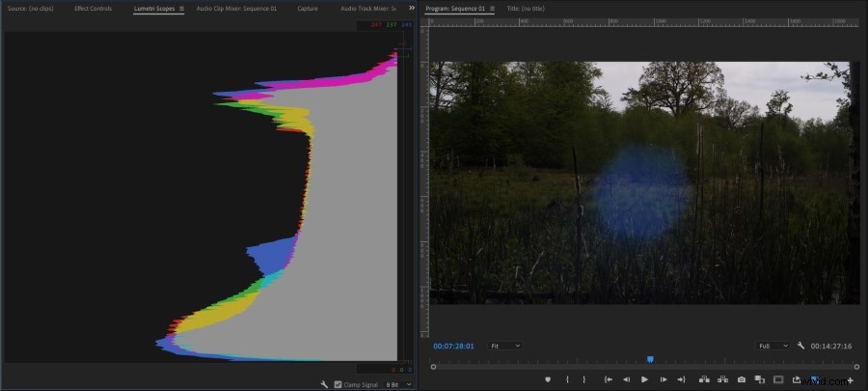Open the comparison view icon

760,379
